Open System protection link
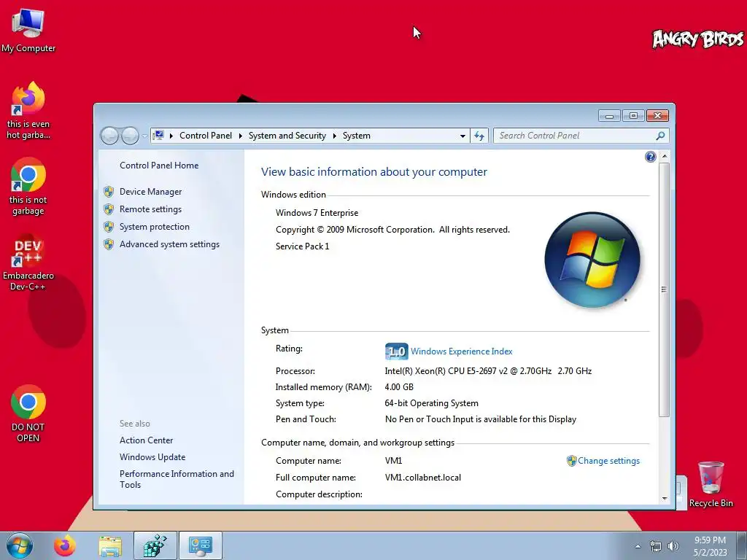The height and width of the screenshot is (560, 747). pyautogui.click(x=155, y=227)
